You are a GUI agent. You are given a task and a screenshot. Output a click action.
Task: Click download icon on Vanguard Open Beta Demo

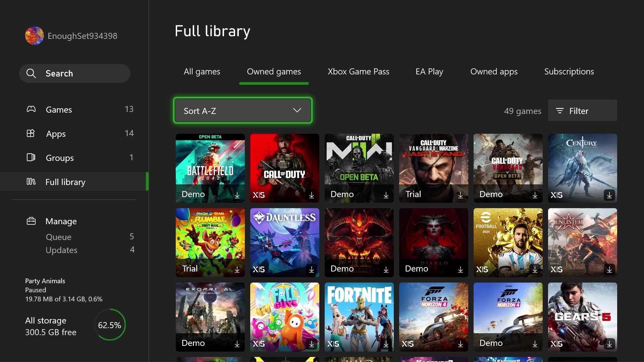tap(535, 195)
